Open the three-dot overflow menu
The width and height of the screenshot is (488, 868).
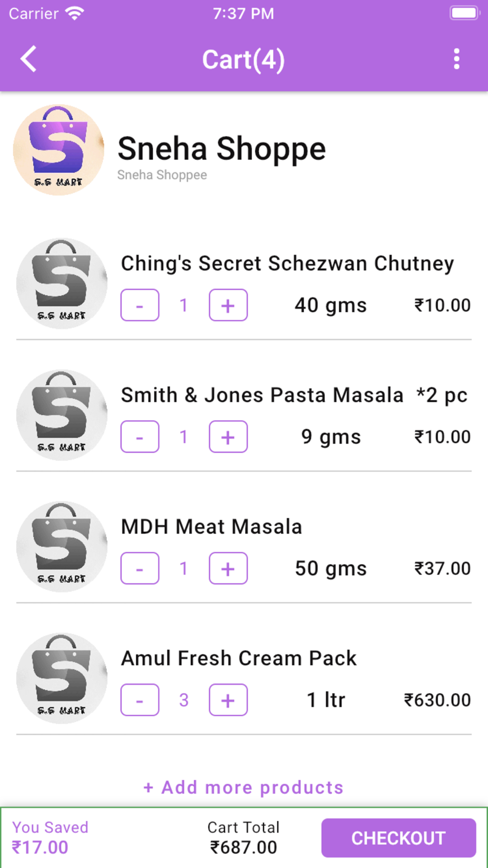click(456, 59)
